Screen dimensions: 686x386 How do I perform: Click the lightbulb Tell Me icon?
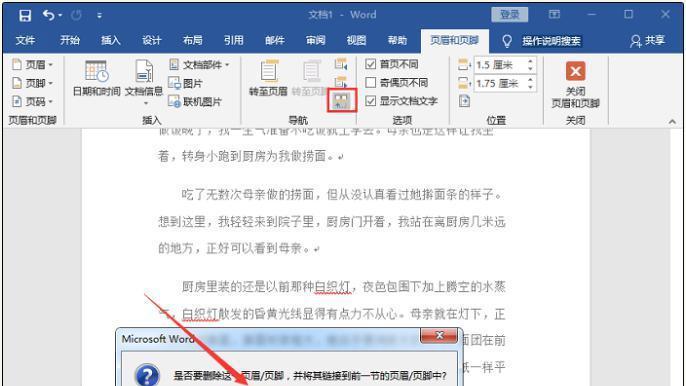[507, 41]
